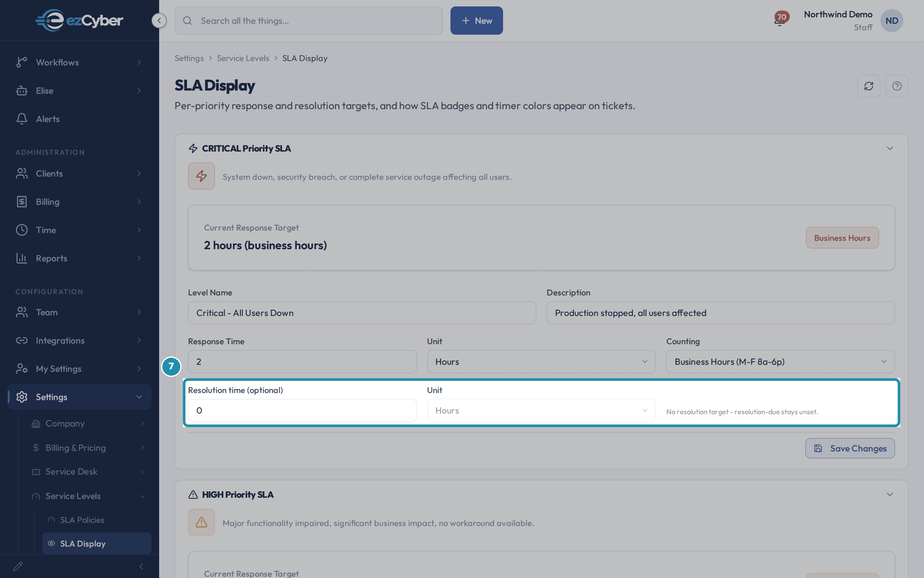924x578 pixels.
Task: Go to Settings breadcrumb link
Action: (189, 58)
